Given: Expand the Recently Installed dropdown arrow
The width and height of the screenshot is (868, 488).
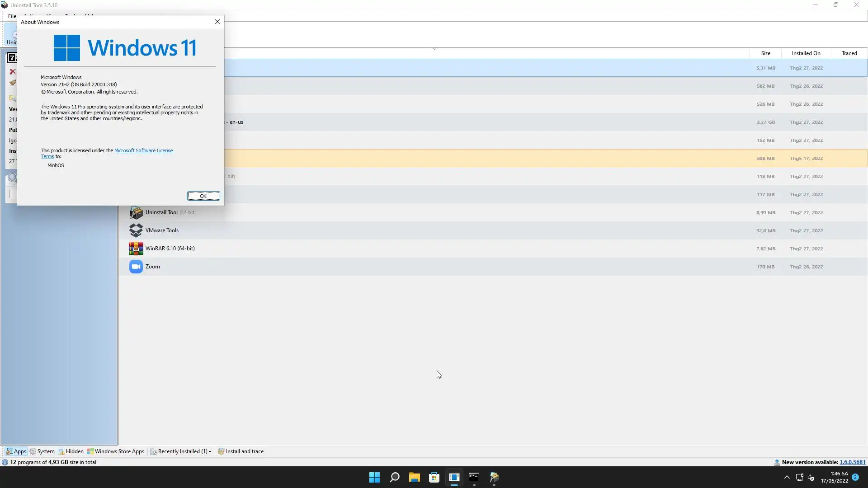Looking at the screenshot, I should point(210,451).
